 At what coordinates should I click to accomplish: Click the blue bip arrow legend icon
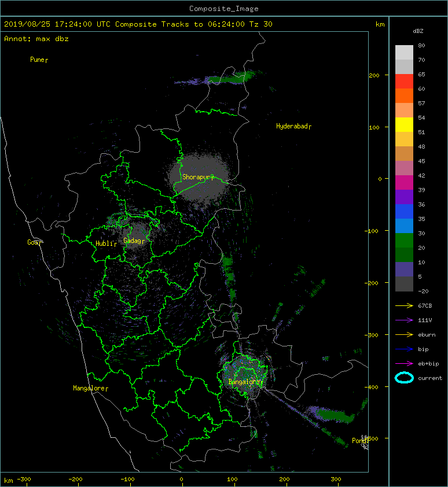tap(404, 349)
